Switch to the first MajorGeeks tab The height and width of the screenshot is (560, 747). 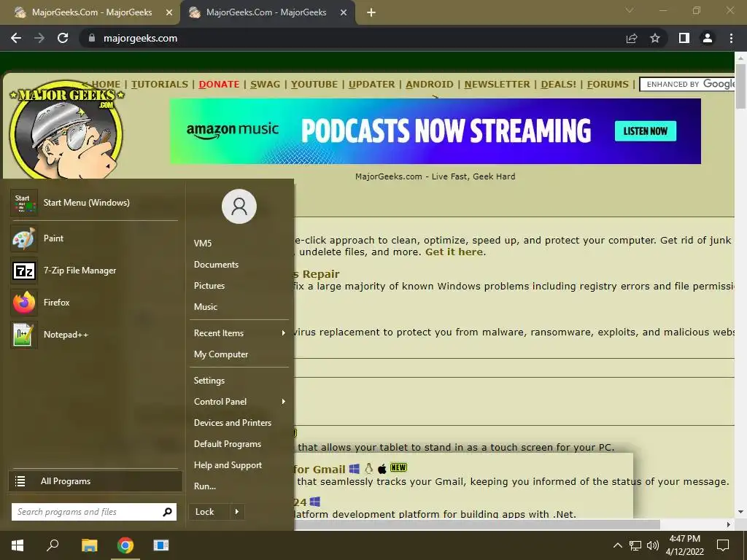(90, 13)
